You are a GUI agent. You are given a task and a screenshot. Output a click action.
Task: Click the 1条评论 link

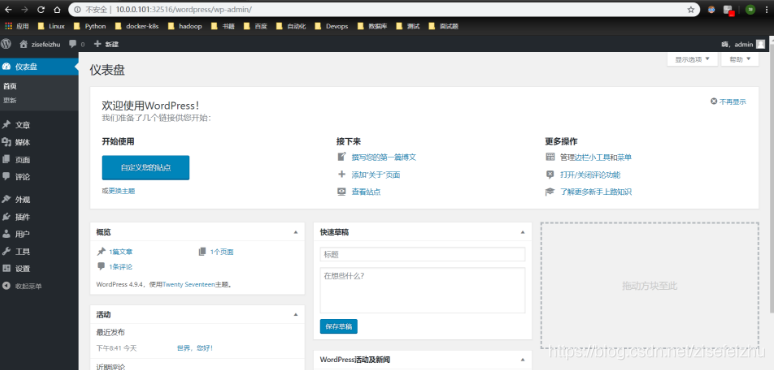(120, 267)
